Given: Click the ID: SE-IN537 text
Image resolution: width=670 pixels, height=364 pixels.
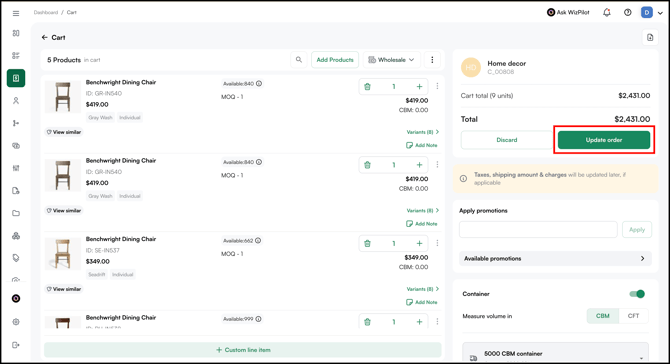Looking at the screenshot, I should click(103, 250).
